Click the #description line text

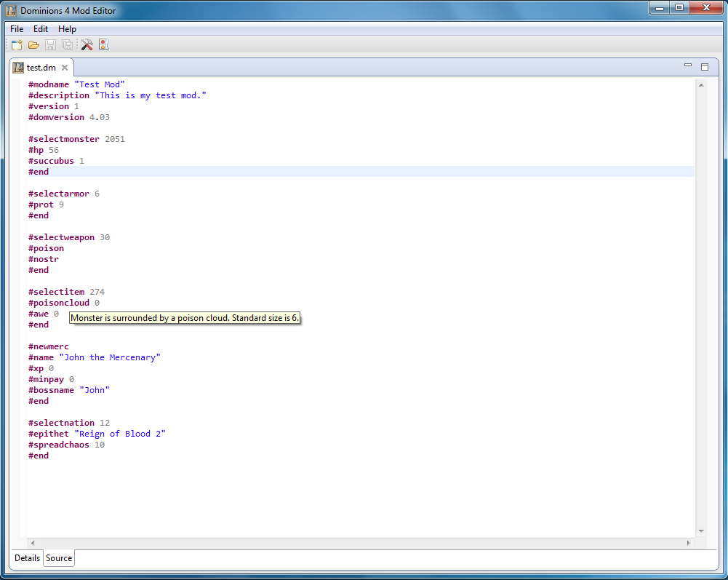[x=117, y=95]
